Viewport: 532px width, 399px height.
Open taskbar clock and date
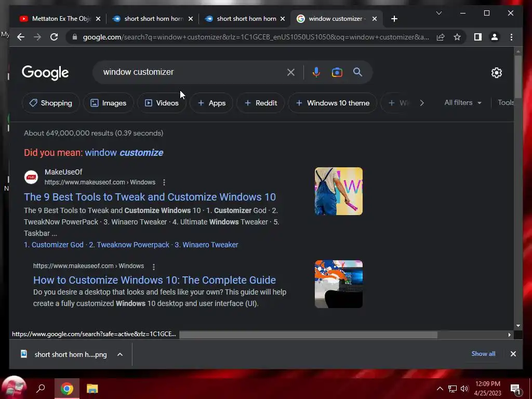point(487,389)
